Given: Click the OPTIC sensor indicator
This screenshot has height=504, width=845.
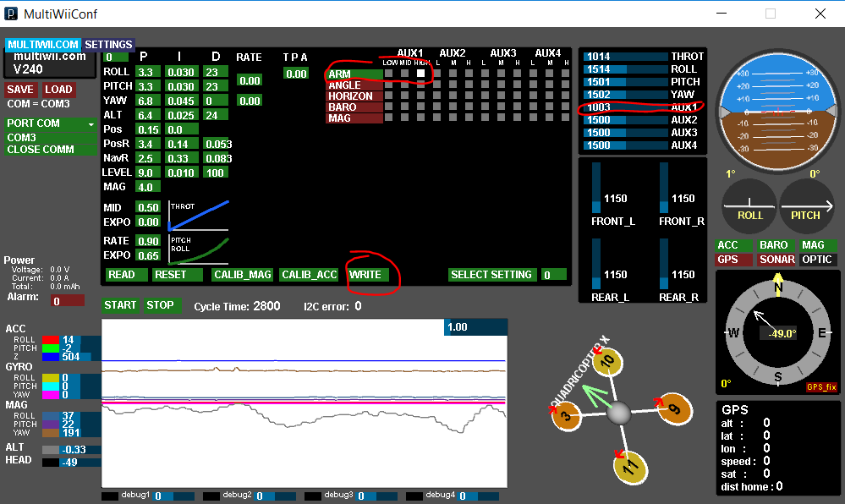Looking at the screenshot, I should (818, 260).
